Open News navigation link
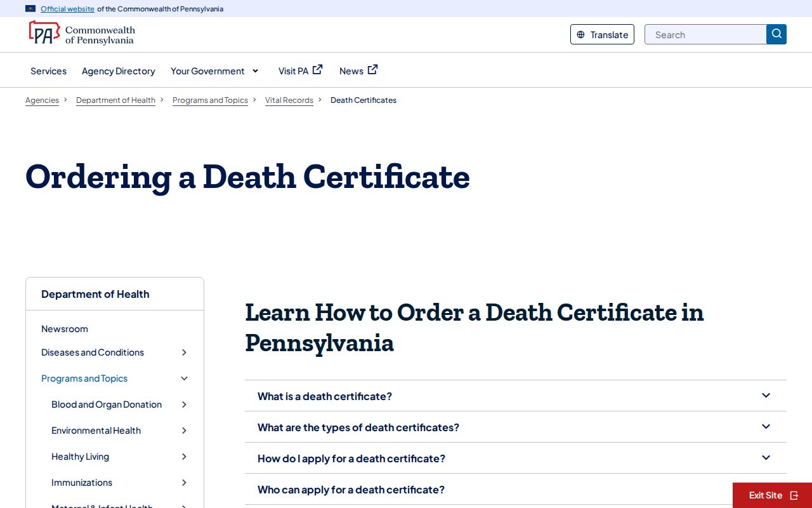The height and width of the screenshot is (508, 812). click(x=358, y=70)
